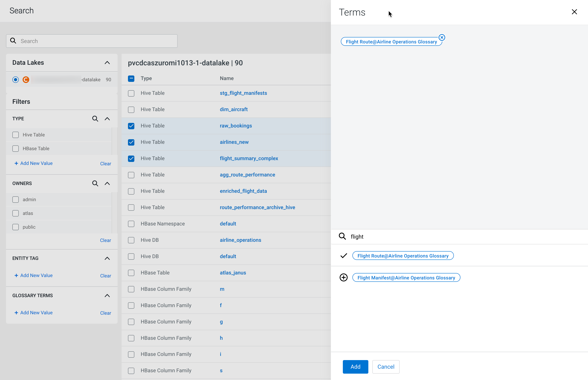Click the magnifier icon in term search
The image size is (588, 380).
(x=342, y=236)
